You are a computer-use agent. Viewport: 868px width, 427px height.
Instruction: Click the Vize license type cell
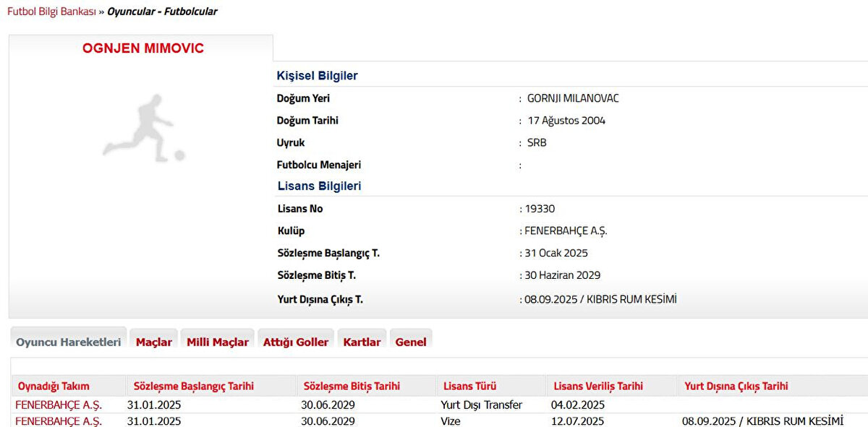(450, 421)
